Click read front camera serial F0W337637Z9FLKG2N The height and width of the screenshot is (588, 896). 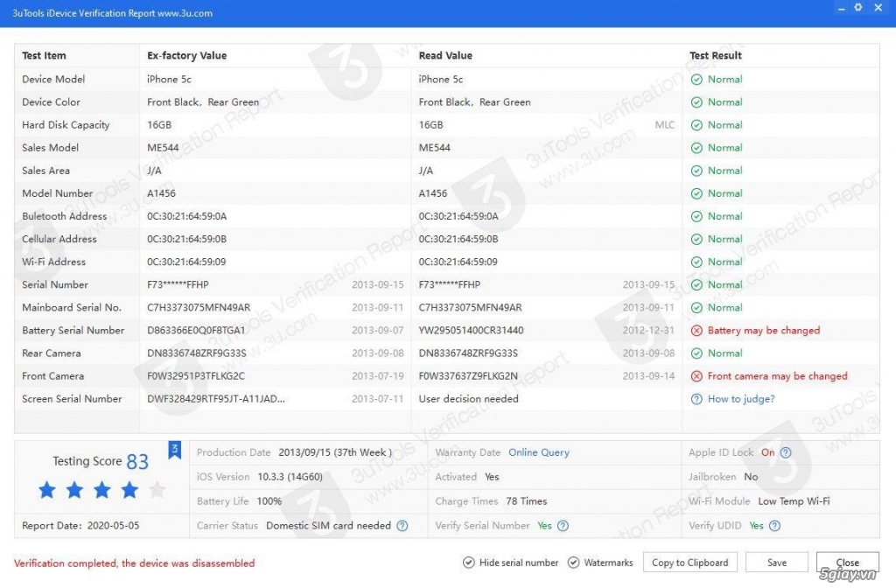[x=468, y=376]
